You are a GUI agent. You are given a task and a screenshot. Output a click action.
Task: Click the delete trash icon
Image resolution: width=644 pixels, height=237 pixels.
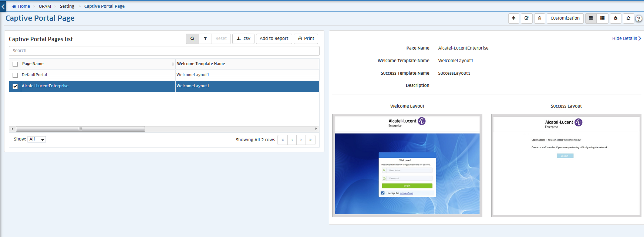point(539,18)
